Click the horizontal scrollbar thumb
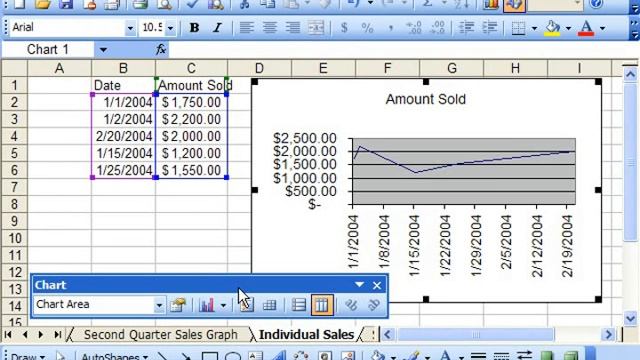 coord(476,335)
